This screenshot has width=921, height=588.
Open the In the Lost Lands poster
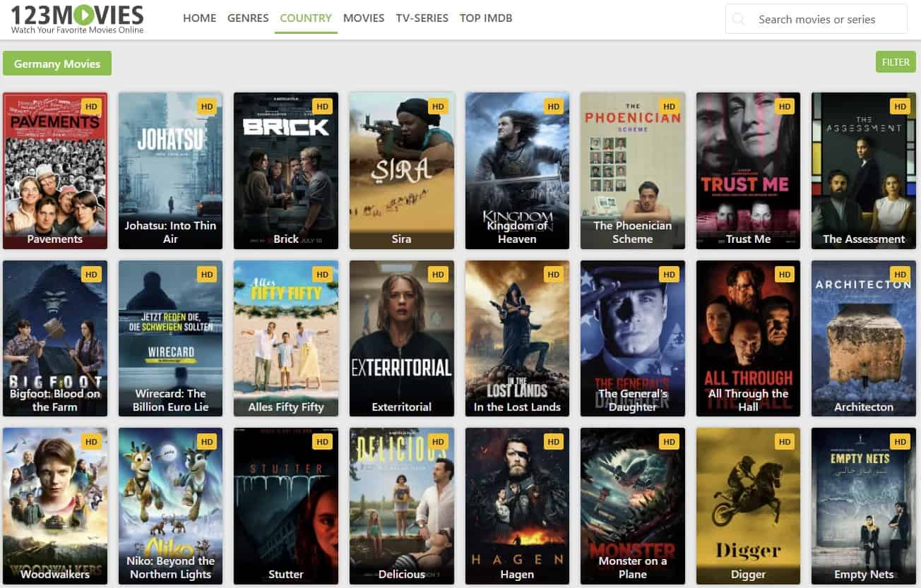[517, 338]
